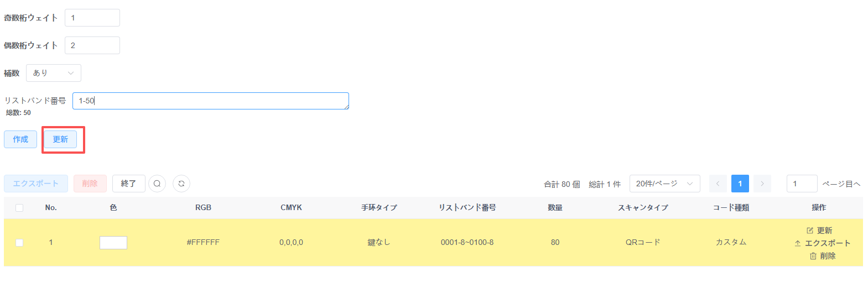Click the edit 更新 icon in row 1
Image resolution: width=868 pixels, height=298 pixels.
pyautogui.click(x=810, y=231)
